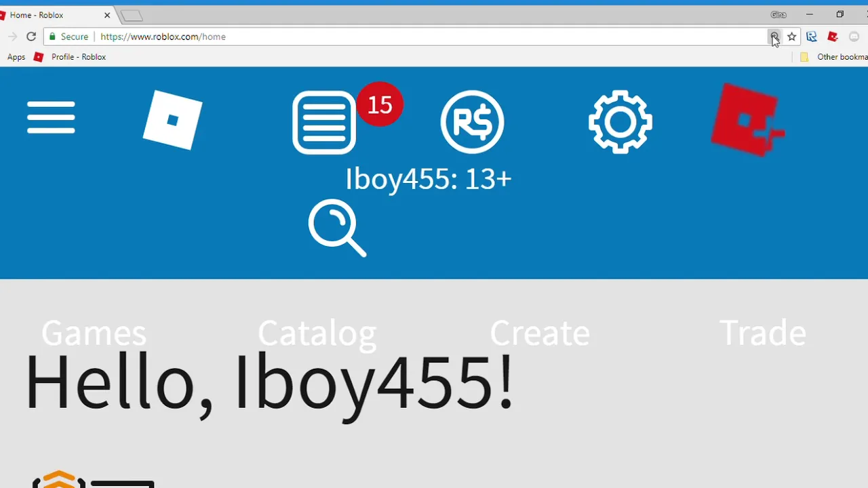Click the zoom indicator in address bar
Image resolution: width=868 pixels, height=488 pixels.
click(x=774, y=37)
